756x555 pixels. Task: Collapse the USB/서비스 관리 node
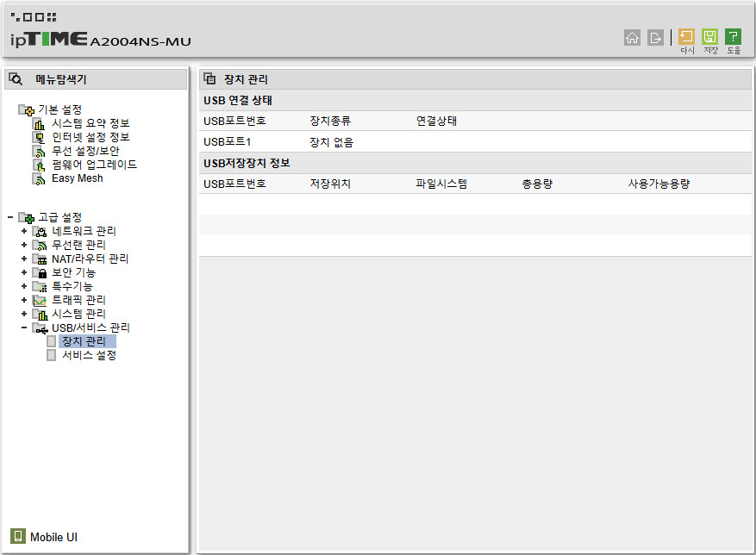tap(24, 327)
